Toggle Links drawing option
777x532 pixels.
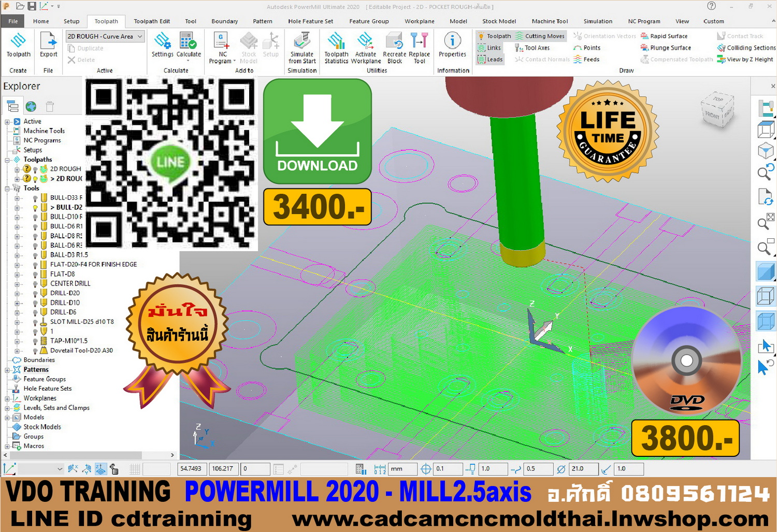tap(490, 48)
